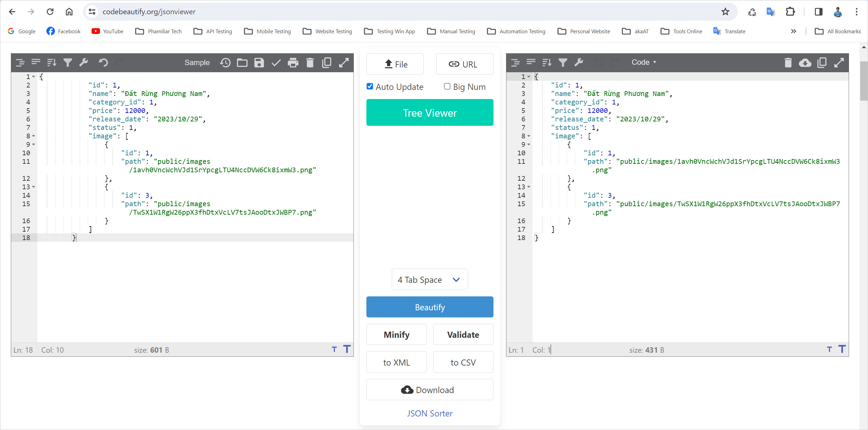Reload the current page
The image size is (868, 430).
(50, 12)
